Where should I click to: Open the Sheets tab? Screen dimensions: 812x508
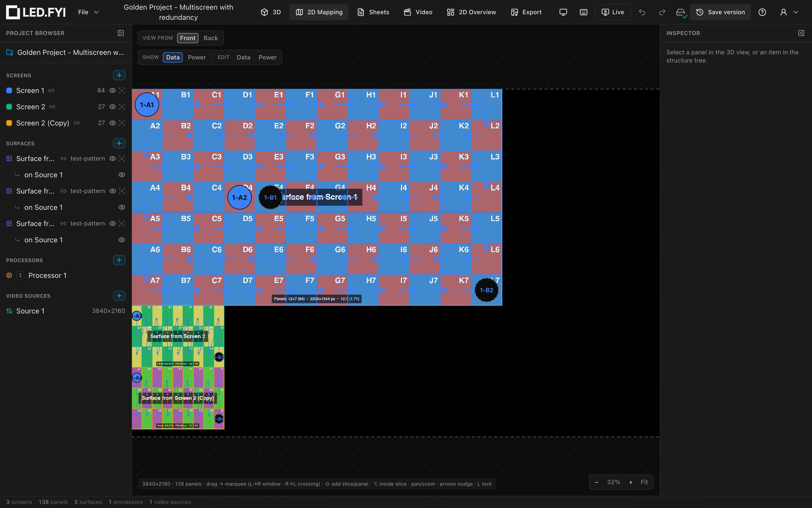tap(373, 12)
